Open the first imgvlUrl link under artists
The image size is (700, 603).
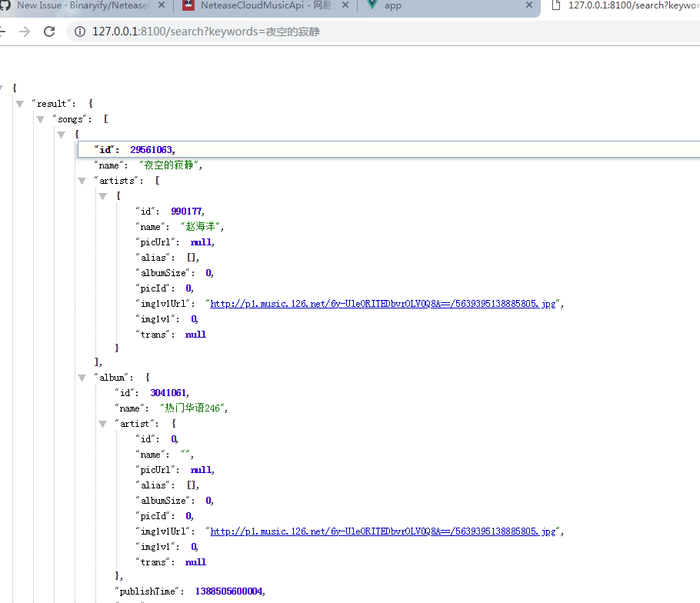383,304
